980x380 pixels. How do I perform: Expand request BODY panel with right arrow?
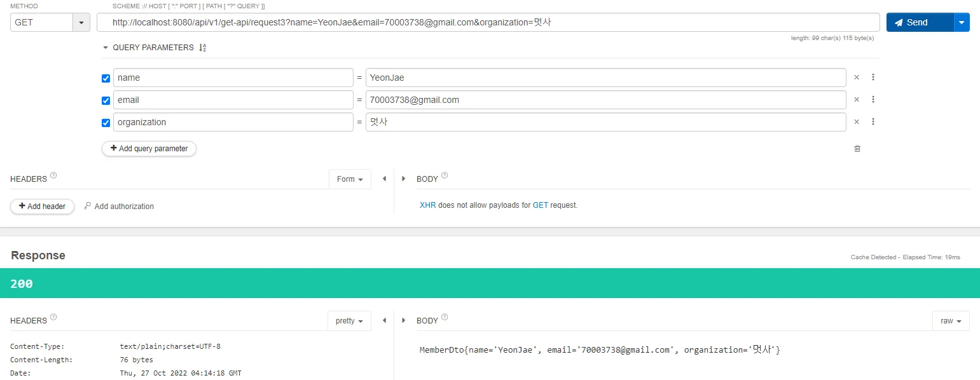pos(403,179)
